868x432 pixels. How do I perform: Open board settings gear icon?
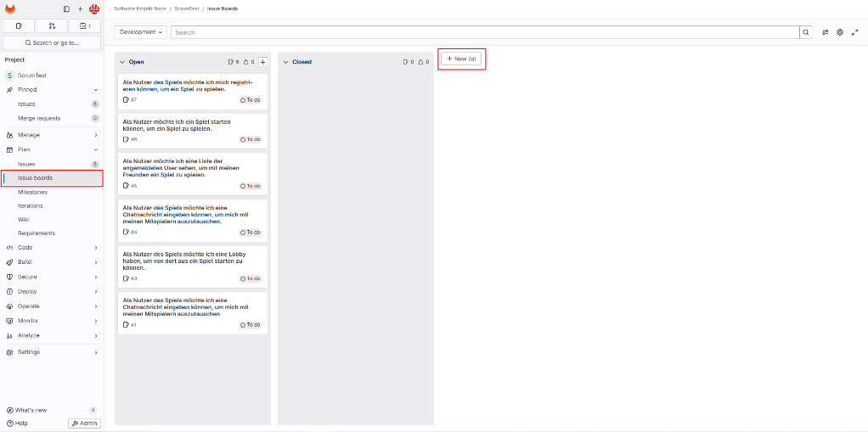840,32
